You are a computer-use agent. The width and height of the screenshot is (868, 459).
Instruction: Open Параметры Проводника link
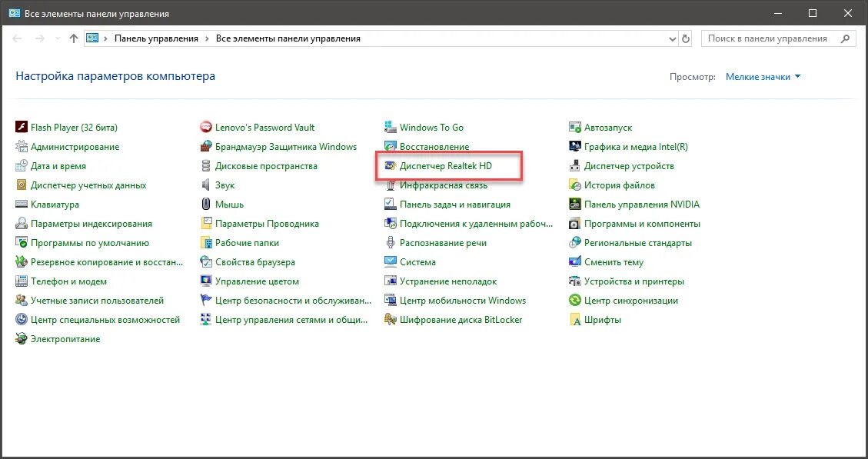click(x=267, y=224)
